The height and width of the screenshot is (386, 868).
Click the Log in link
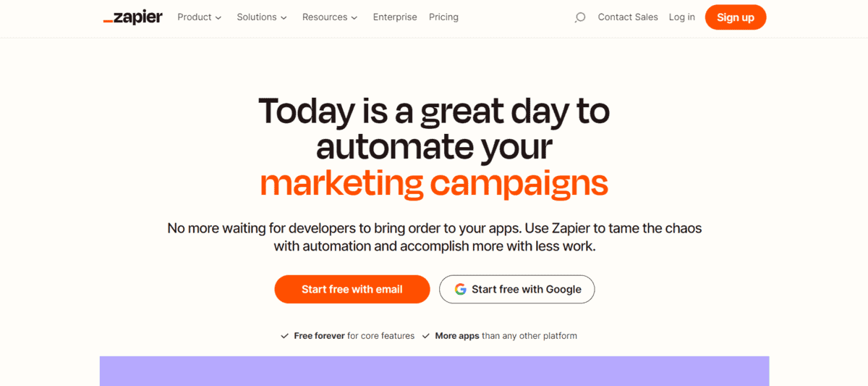681,17
